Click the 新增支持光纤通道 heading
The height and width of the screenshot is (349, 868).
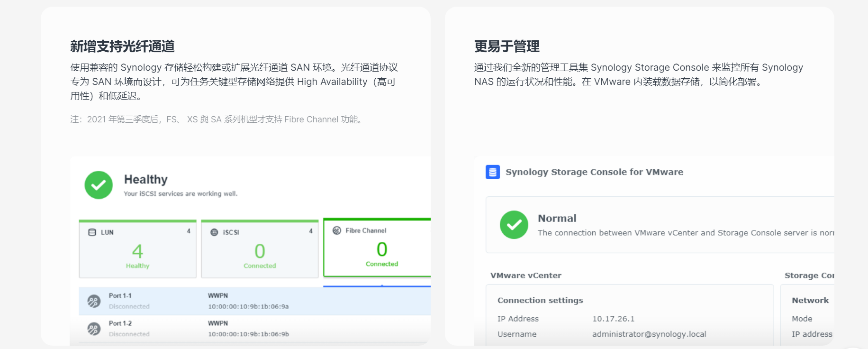[122, 46]
